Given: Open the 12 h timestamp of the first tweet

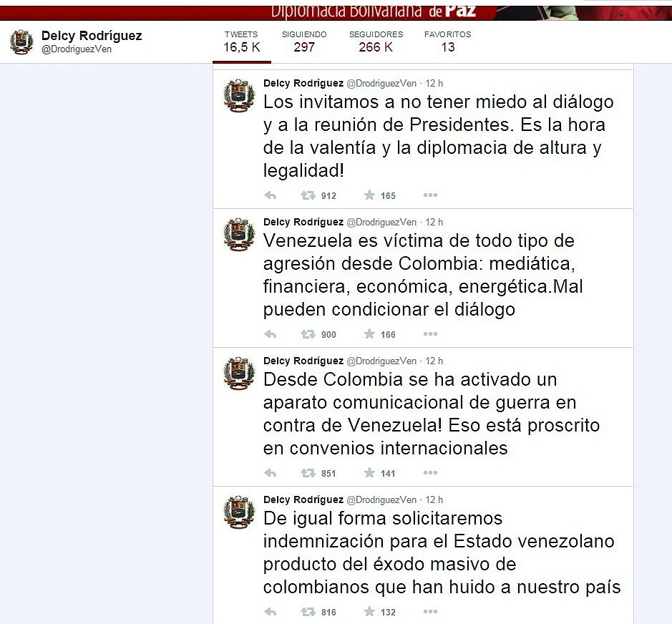Looking at the screenshot, I should pyautogui.click(x=434, y=83).
